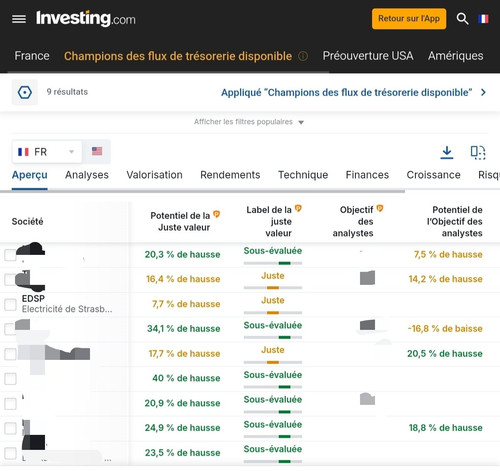Open the Préouverture USA menu item
This screenshot has height=471, width=500.
point(368,56)
